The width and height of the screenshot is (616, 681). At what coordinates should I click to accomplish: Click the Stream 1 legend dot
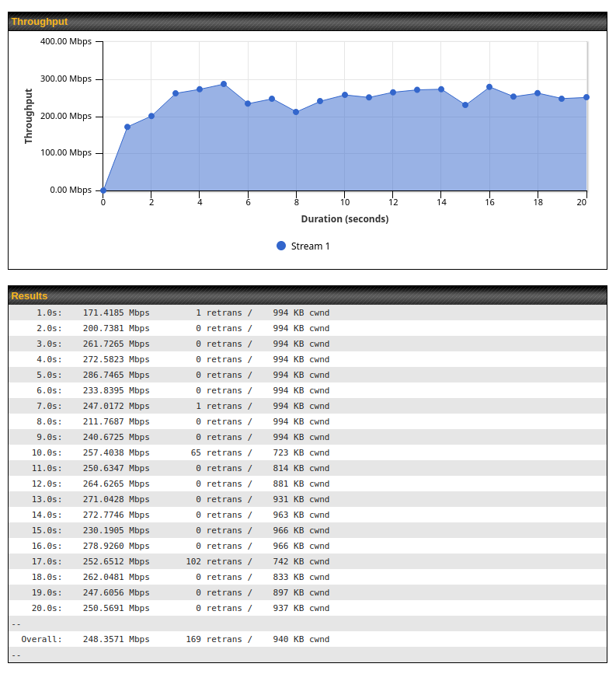tap(281, 246)
